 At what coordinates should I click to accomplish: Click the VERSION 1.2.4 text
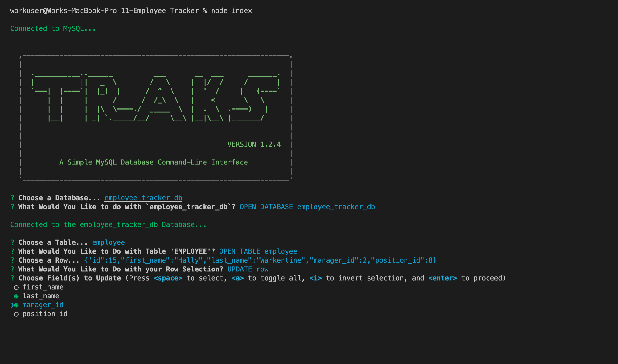pos(254,144)
